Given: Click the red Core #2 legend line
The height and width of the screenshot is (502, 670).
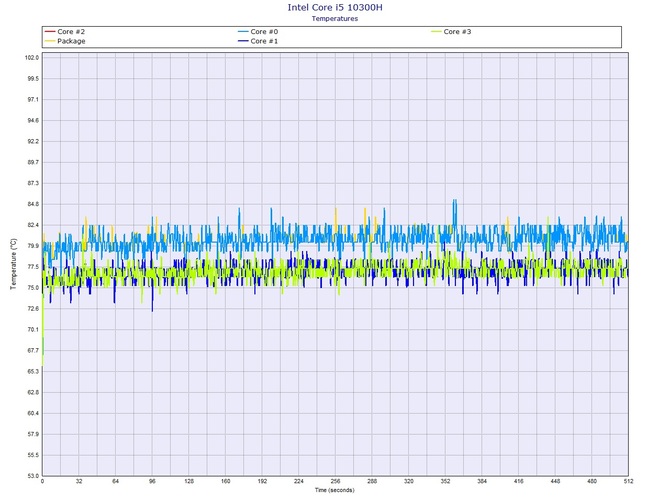Looking at the screenshot, I should pos(50,32).
